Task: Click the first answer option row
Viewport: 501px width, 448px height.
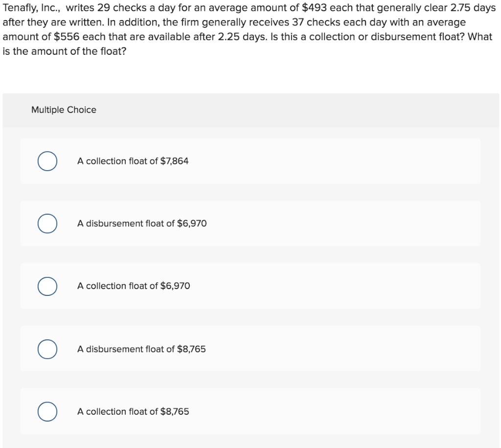Action: 250,160
